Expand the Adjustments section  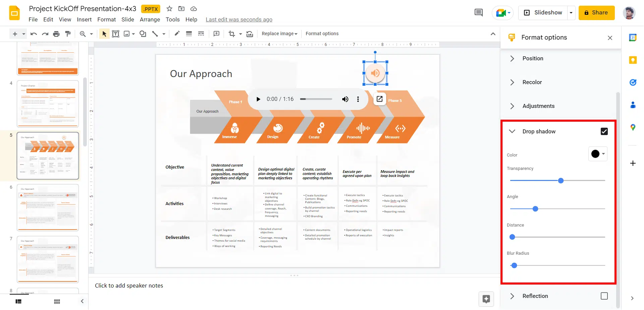click(538, 106)
